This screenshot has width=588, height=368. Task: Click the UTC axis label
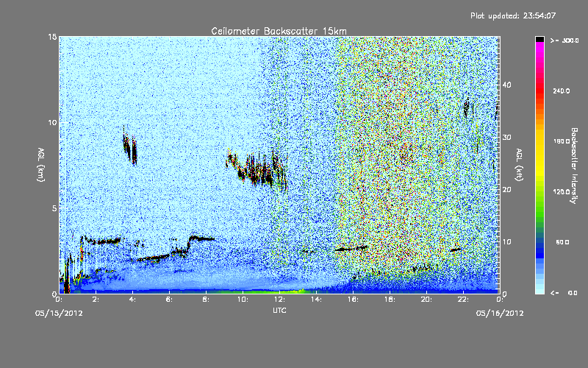(x=279, y=310)
